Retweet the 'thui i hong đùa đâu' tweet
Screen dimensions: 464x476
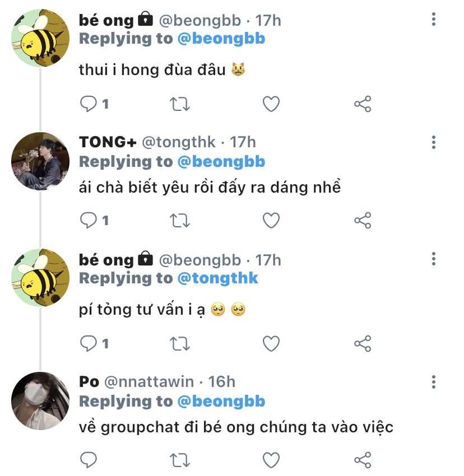(180, 104)
